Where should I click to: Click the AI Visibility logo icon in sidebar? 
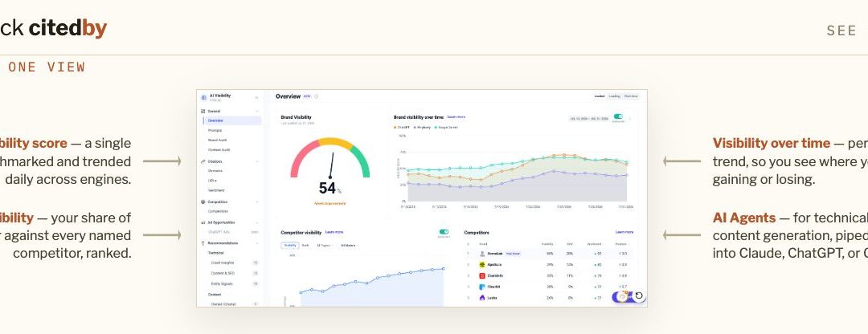[203, 97]
